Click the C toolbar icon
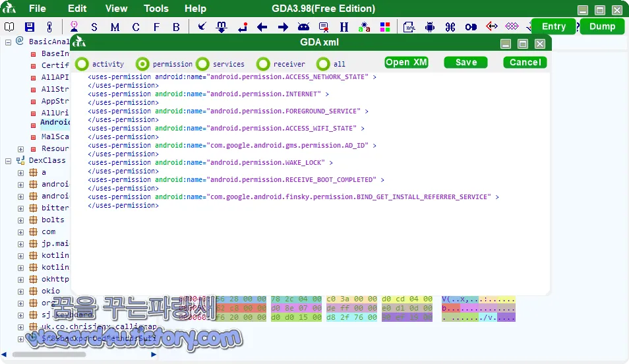Screen dimensions: 629x364 (136, 27)
